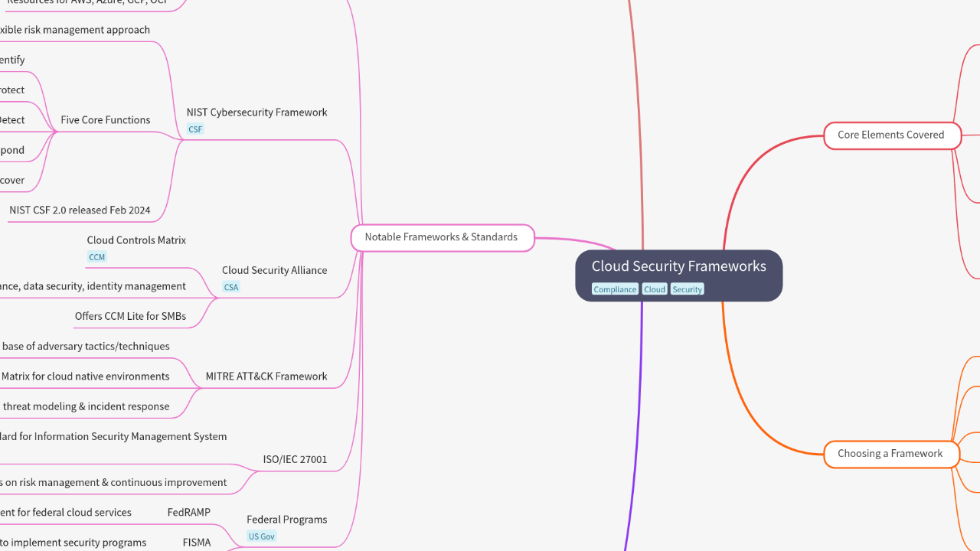Screen dimensions: 980x551
Task: Select the Cloud Security Alliance node
Action: click(274, 270)
